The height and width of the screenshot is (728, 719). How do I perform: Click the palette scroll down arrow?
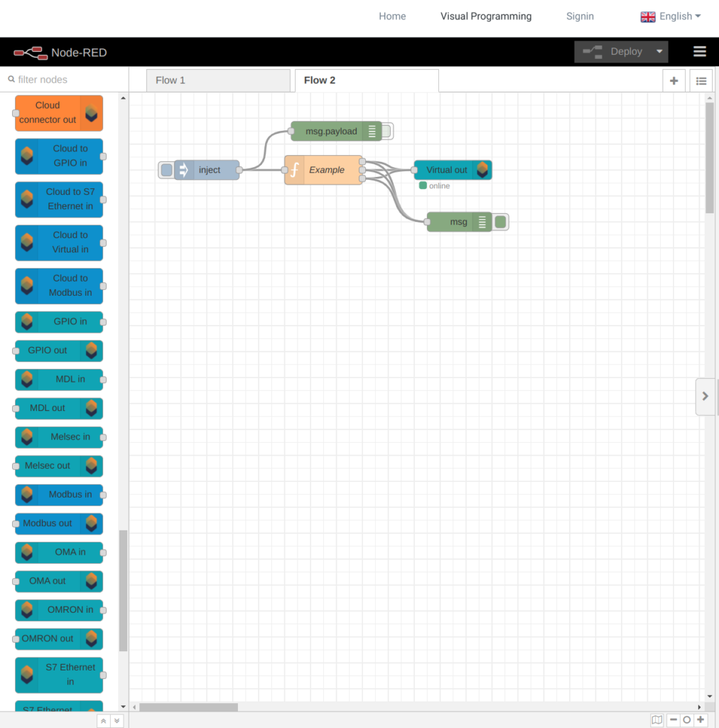tap(123, 707)
